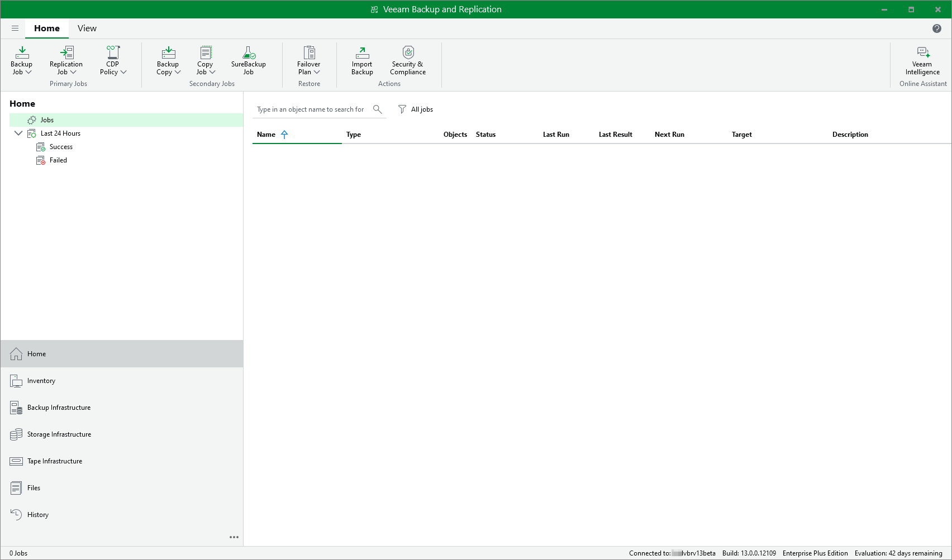Click the All jobs filter button
This screenshot has height=560, width=952.
pyautogui.click(x=416, y=109)
